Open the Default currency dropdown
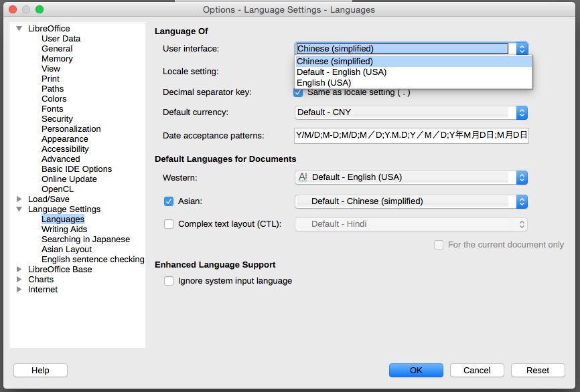Viewport: 580px width, 392px height. tap(411, 112)
